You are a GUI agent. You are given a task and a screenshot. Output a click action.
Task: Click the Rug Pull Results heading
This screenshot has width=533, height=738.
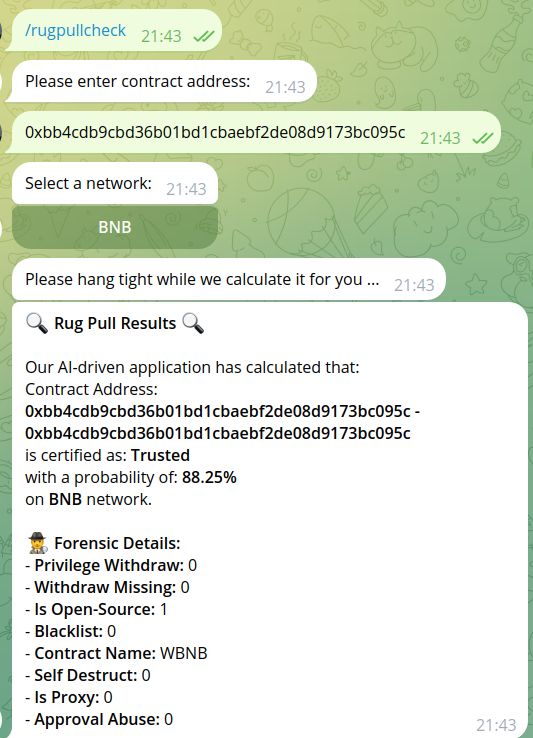(x=115, y=323)
